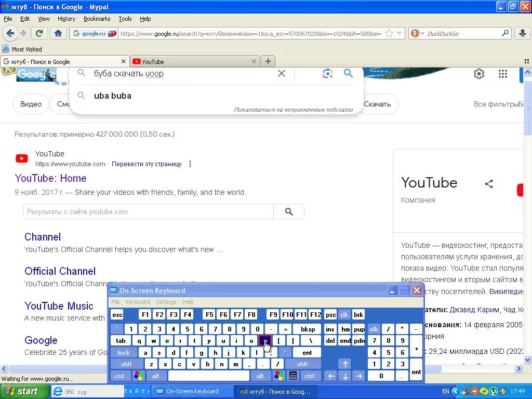Viewport: 532px width, 399px height.
Task: Open the Internet Explorer taskbar icon
Action: pos(58,392)
